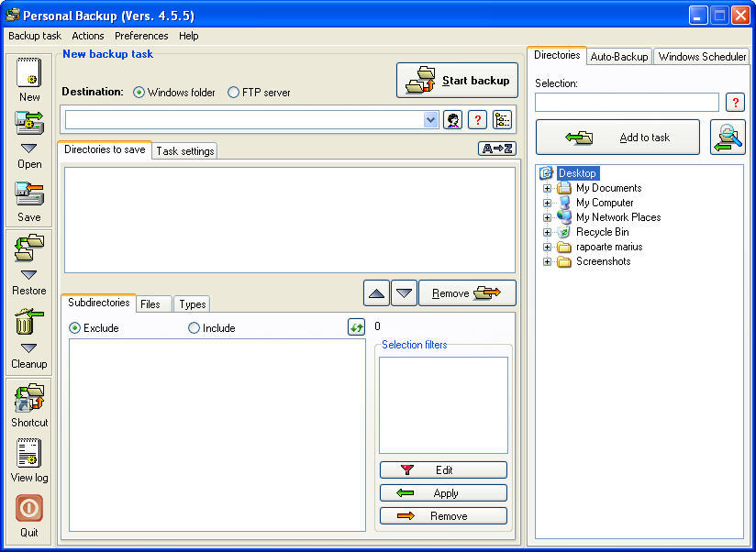
Task: Click the Restore files icon
Action: pos(29,248)
